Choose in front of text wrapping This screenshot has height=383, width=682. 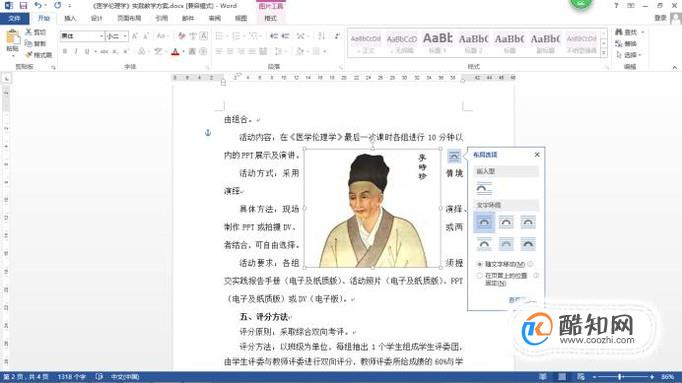click(528, 244)
